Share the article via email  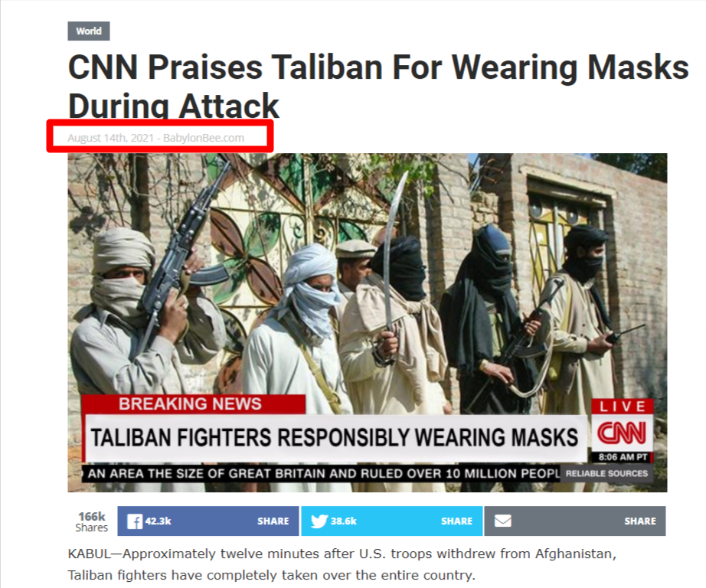[575, 521]
